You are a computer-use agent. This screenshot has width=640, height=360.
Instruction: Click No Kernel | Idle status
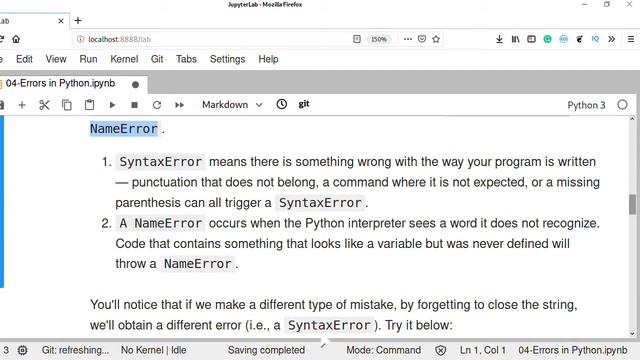coord(153,350)
